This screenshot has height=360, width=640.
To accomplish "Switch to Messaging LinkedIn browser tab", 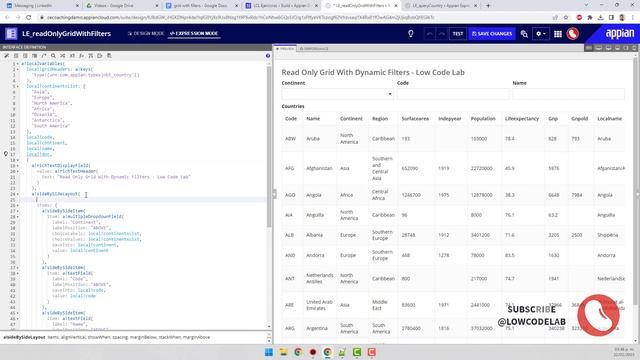I will (x=41, y=6).
